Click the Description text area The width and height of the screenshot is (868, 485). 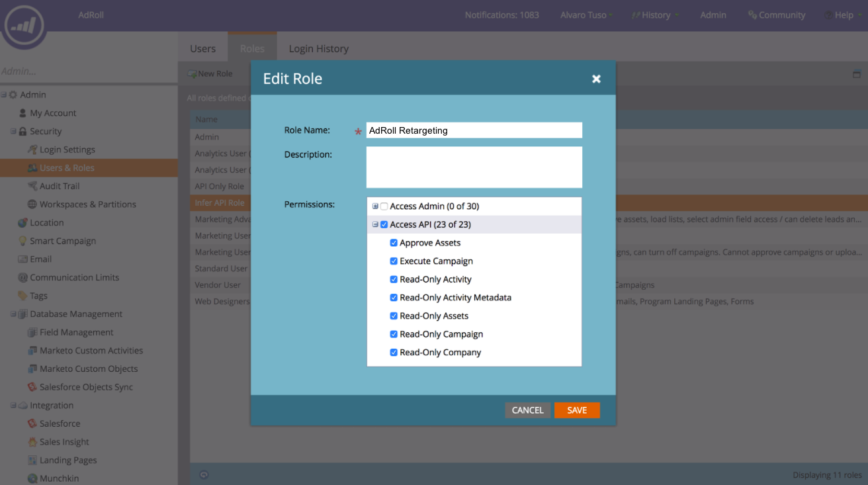(474, 167)
